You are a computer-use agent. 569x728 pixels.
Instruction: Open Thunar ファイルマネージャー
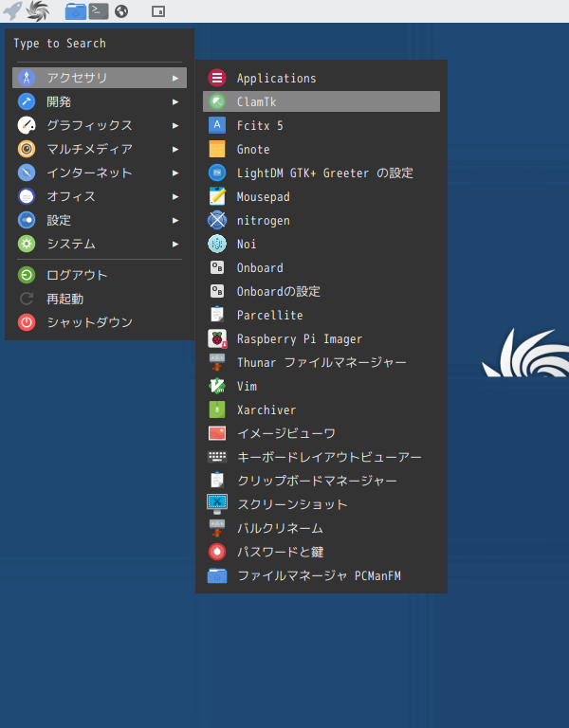[x=321, y=363]
